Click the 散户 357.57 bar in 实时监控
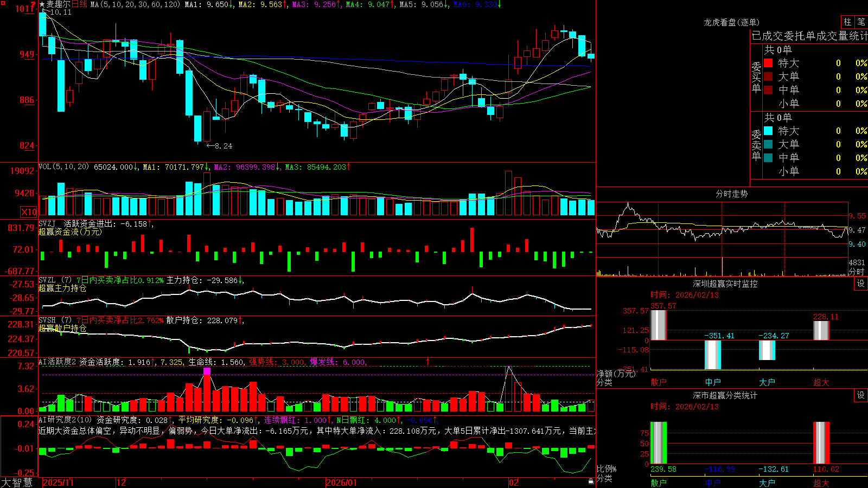This screenshot has height=488, width=868. click(658, 325)
